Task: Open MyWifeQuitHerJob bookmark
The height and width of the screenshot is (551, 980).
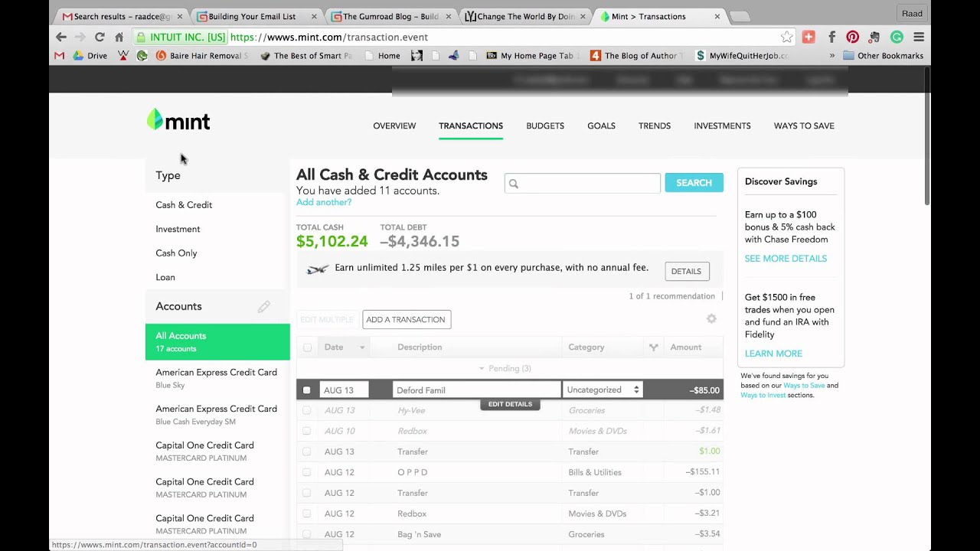Action: 741,56
